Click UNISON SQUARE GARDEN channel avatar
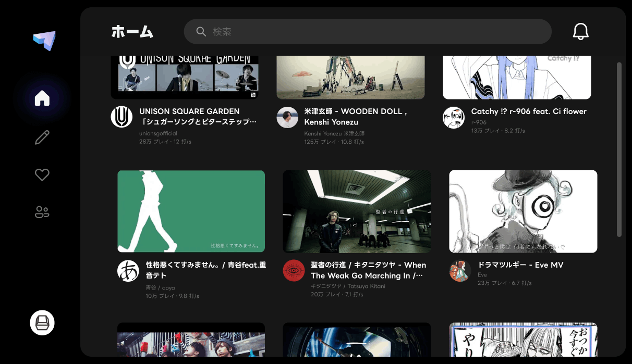 click(121, 117)
